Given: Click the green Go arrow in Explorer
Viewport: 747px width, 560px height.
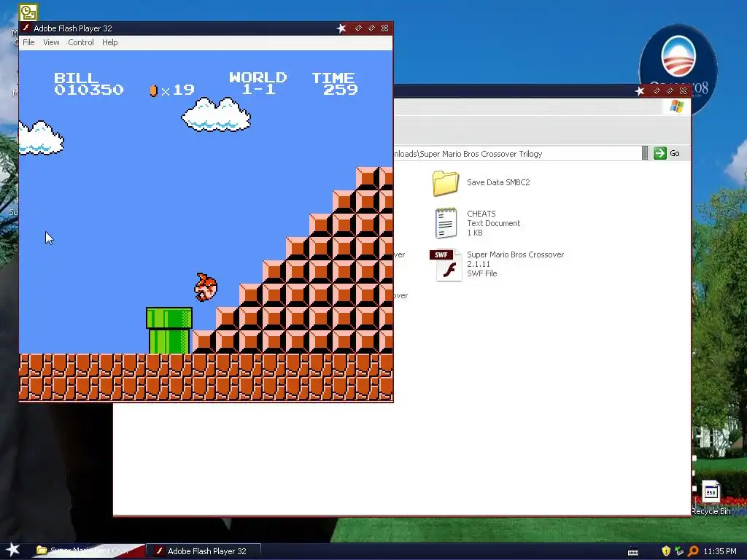Looking at the screenshot, I should tap(659, 153).
